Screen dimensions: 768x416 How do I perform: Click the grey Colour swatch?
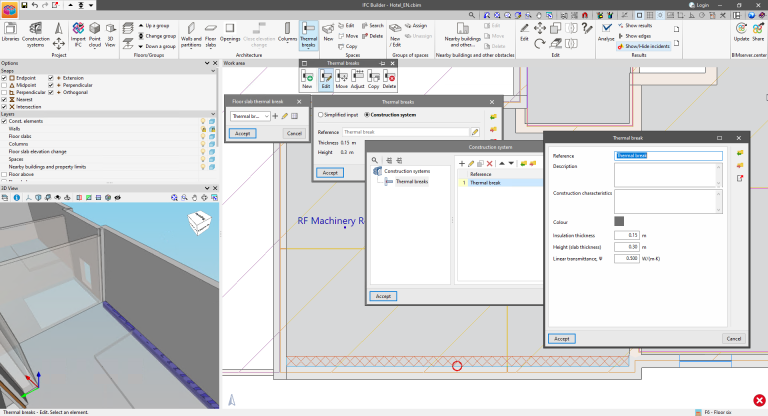(619, 221)
